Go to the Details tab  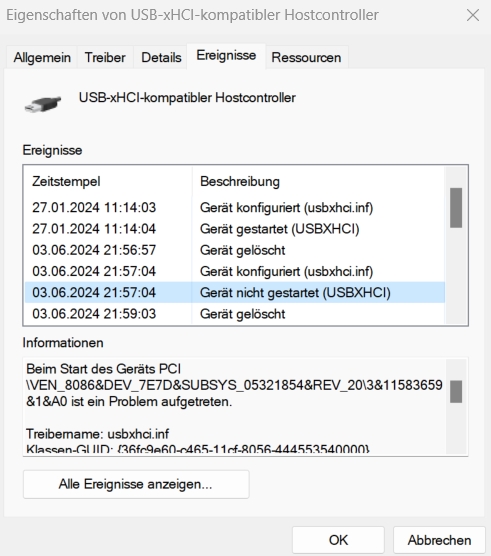(161, 57)
